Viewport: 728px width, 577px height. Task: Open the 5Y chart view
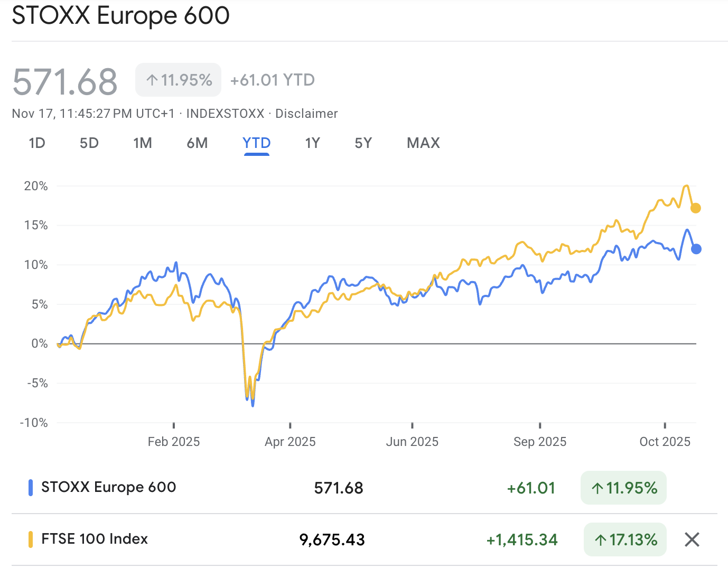point(363,143)
